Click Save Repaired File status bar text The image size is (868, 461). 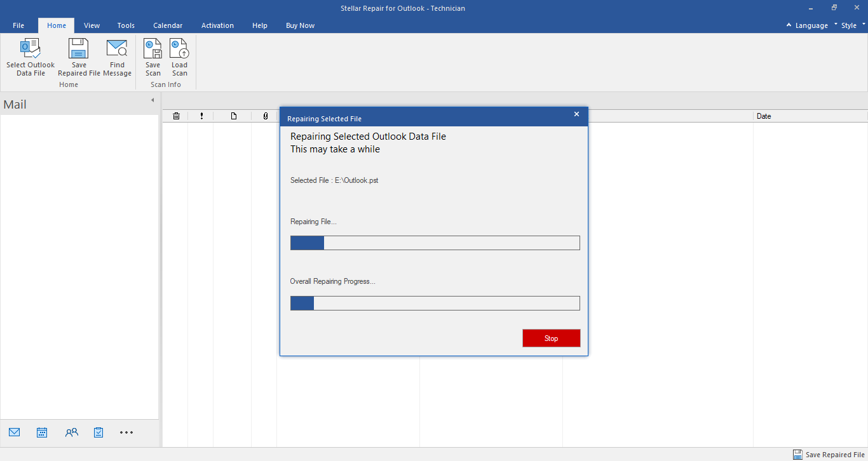(x=835, y=455)
